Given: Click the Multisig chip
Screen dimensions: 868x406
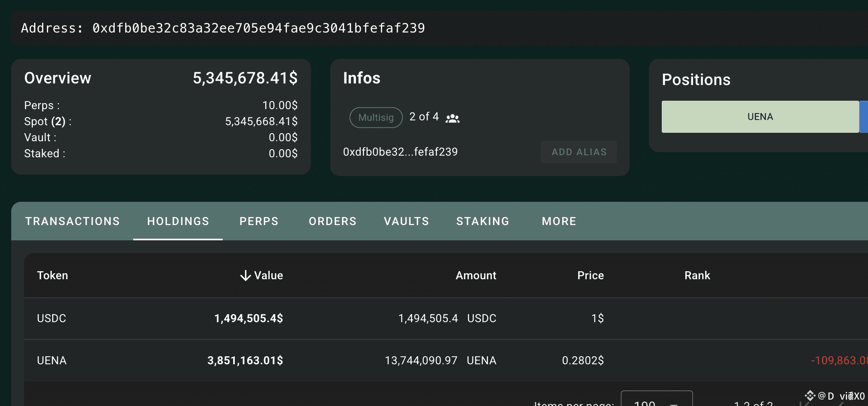Looking at the screenshot, I should [x=376, y=118].
